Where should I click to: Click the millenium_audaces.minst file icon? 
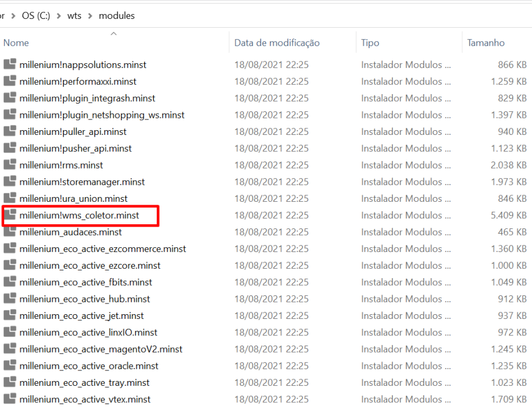pos(9,231)
